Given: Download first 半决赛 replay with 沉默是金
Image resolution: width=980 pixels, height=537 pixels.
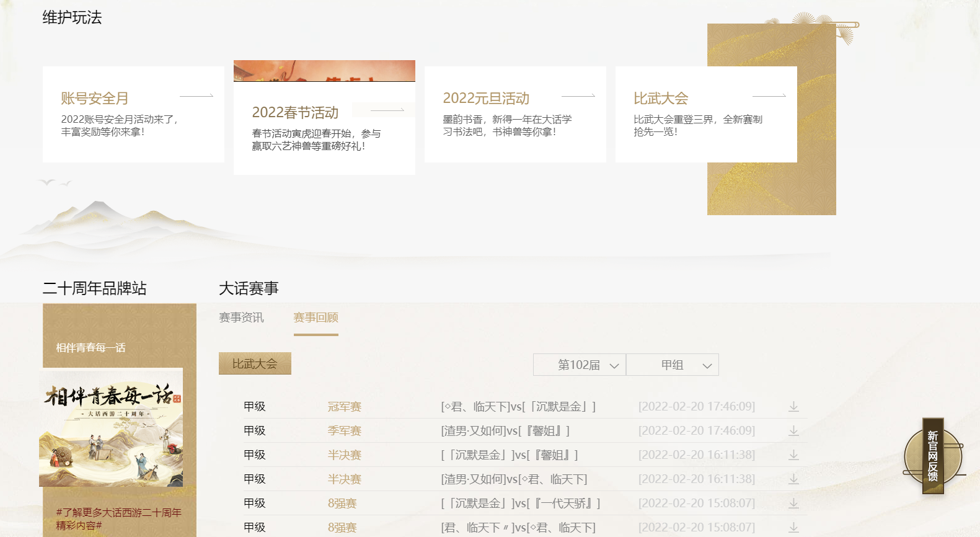Looking at the screenshot, I should pos(793,455).
